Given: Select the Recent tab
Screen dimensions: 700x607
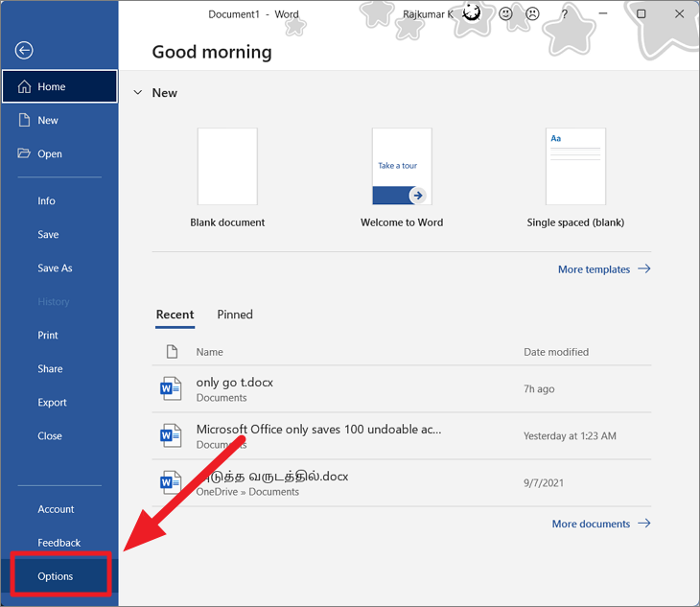Looking at the screenshot, I should (175, 315).
